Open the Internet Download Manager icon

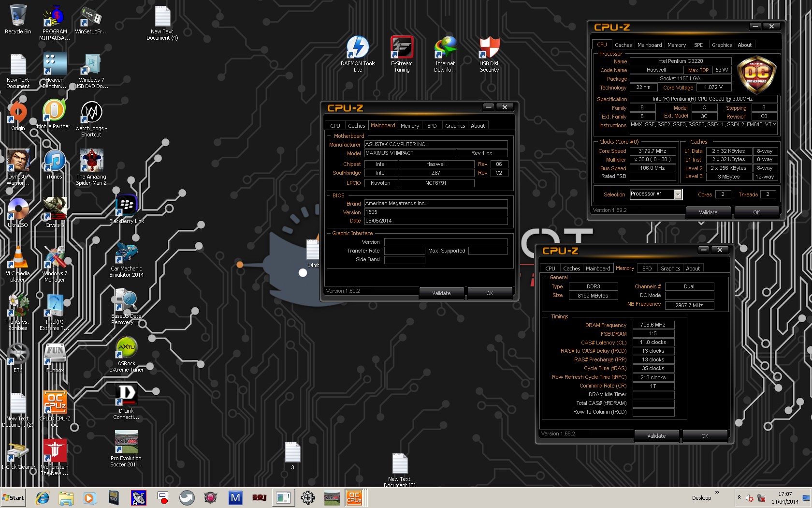[445, 53]
